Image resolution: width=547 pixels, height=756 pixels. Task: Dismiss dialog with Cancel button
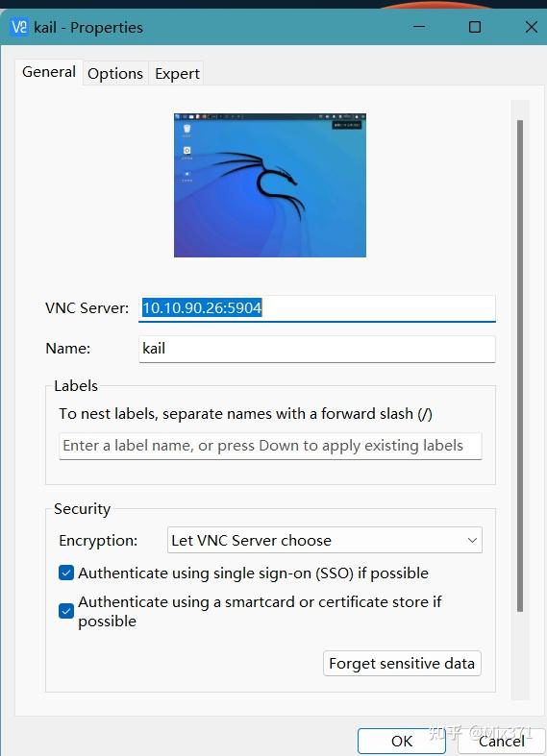[x=502, y=741]
